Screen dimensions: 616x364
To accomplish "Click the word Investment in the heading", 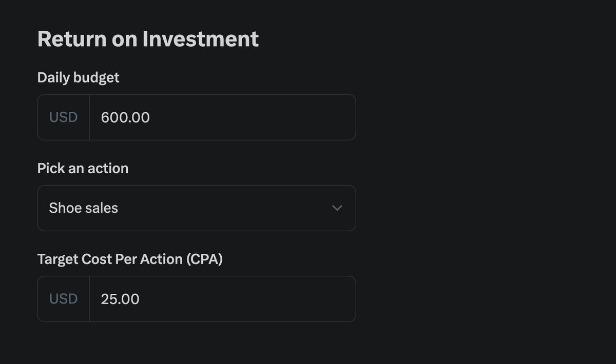I will tap(200, 39).
